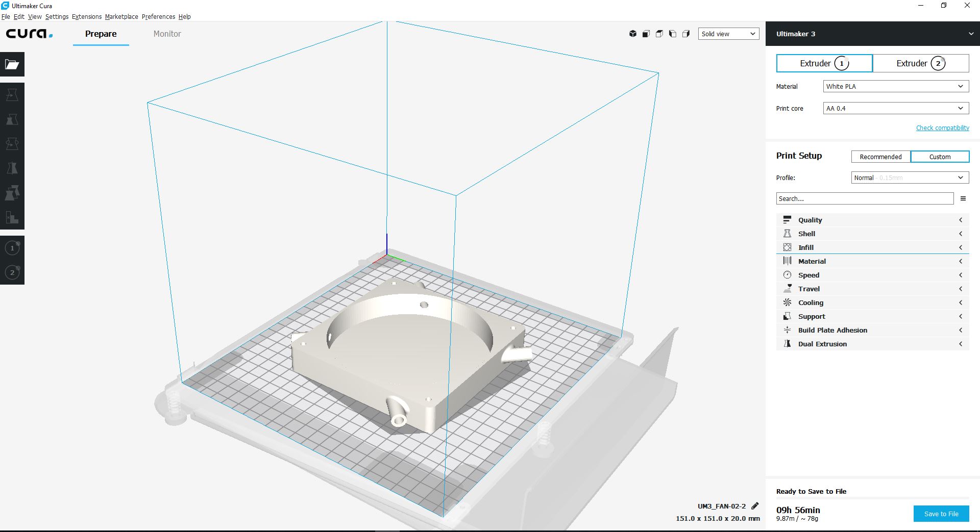Open the Extensions menu
This screenshot has height=532, width=980.
click(87, 16)
